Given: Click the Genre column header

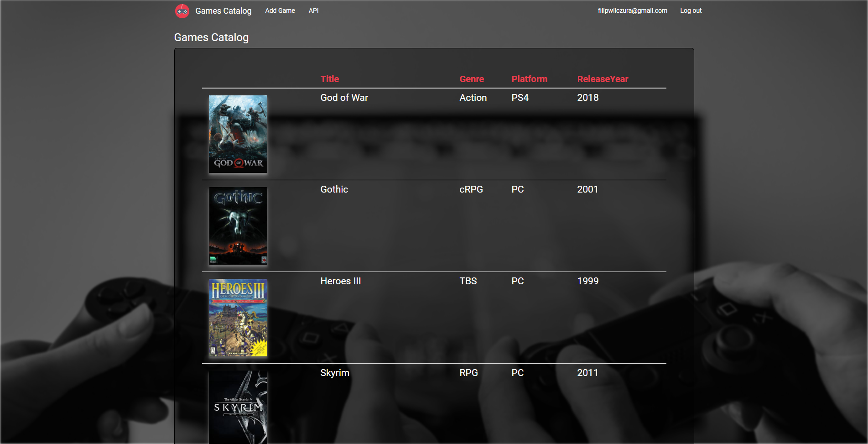Looking at the screenshot, I should click(472, 79).
